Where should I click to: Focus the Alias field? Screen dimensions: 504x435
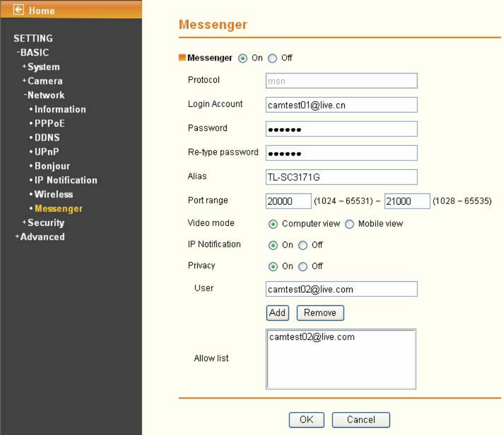tap(341, 177)
